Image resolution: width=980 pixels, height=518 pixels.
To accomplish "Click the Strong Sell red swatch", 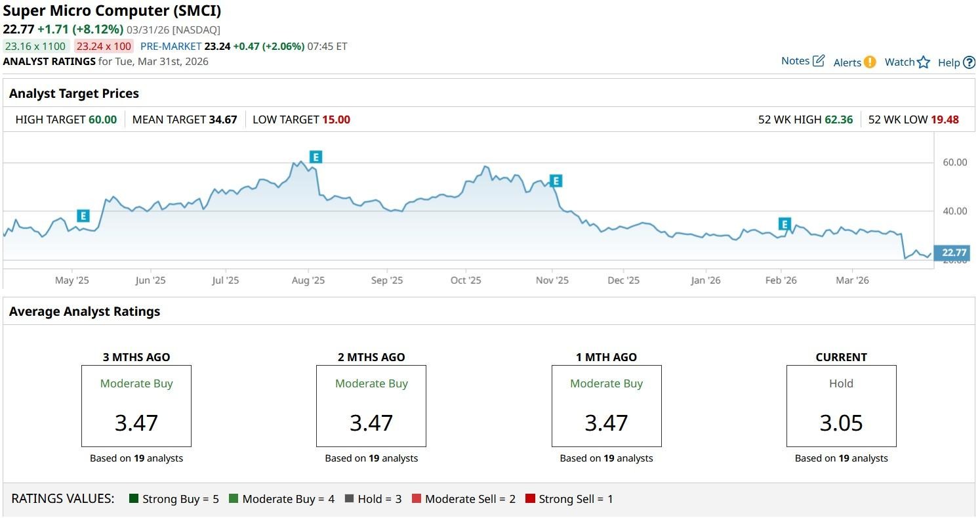I will coord(530,499).
